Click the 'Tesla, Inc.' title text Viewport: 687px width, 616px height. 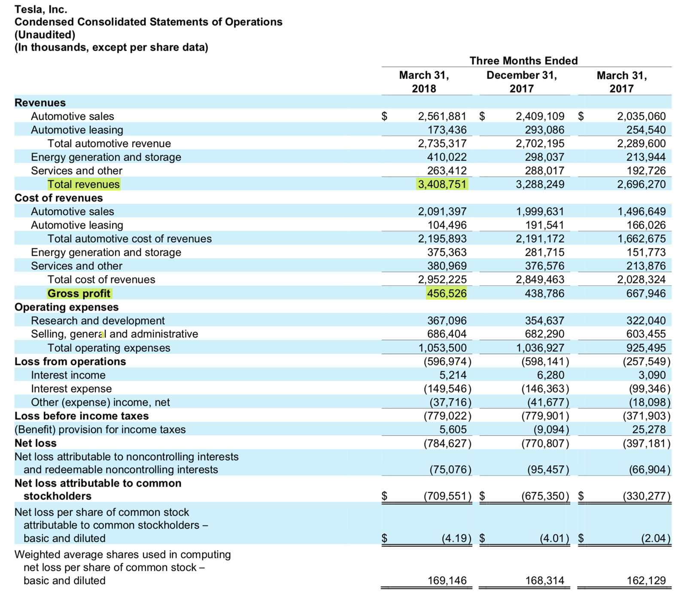click(41, 9)
